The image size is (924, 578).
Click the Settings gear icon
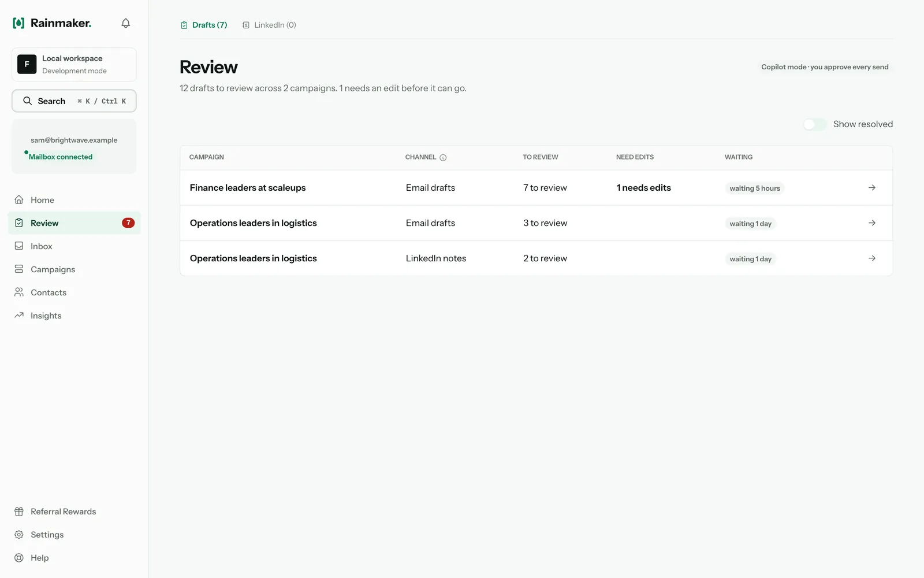pos(19,535)
